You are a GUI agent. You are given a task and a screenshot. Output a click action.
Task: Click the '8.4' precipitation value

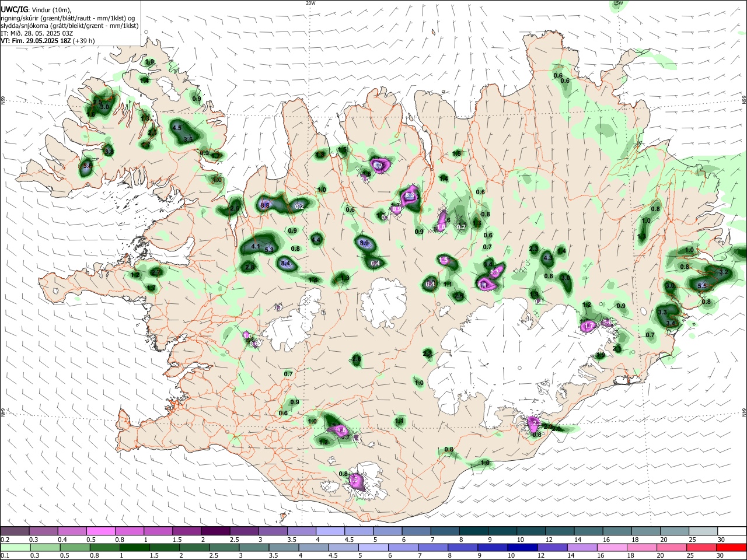click(285, 264)
